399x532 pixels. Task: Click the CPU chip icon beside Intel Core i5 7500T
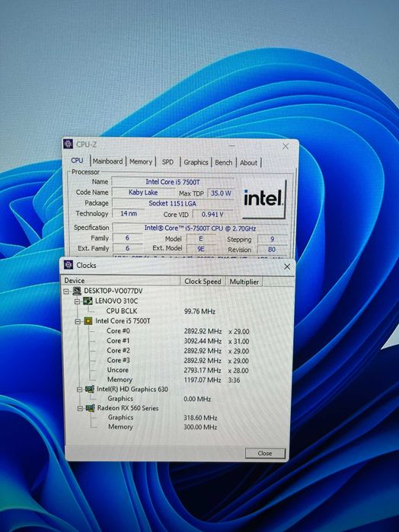(x=88, y=320)
